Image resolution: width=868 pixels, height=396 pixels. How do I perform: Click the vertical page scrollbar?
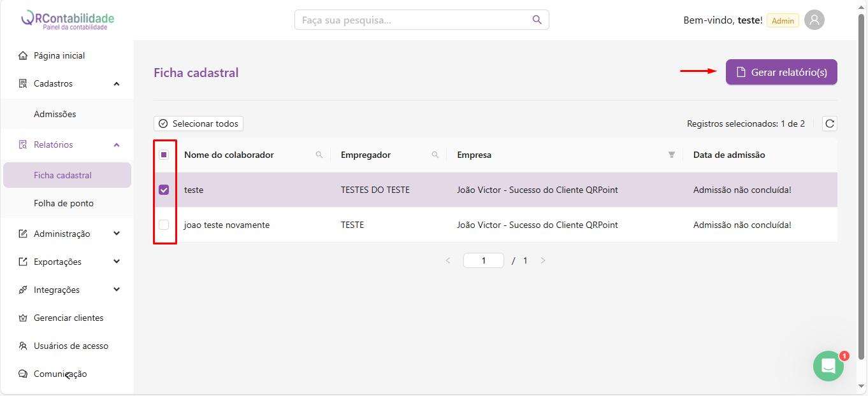[862, 191]
